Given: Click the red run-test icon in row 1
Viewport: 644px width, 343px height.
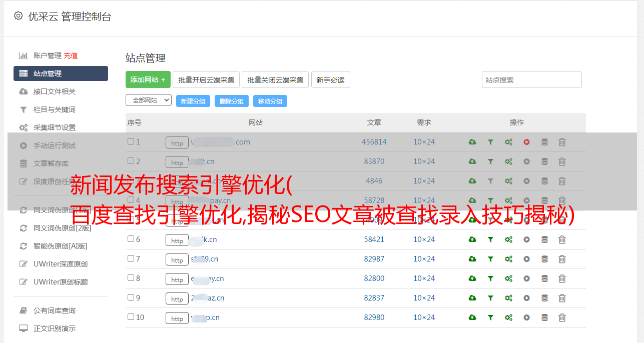Looking at the screenshot, I should (526, 142).
